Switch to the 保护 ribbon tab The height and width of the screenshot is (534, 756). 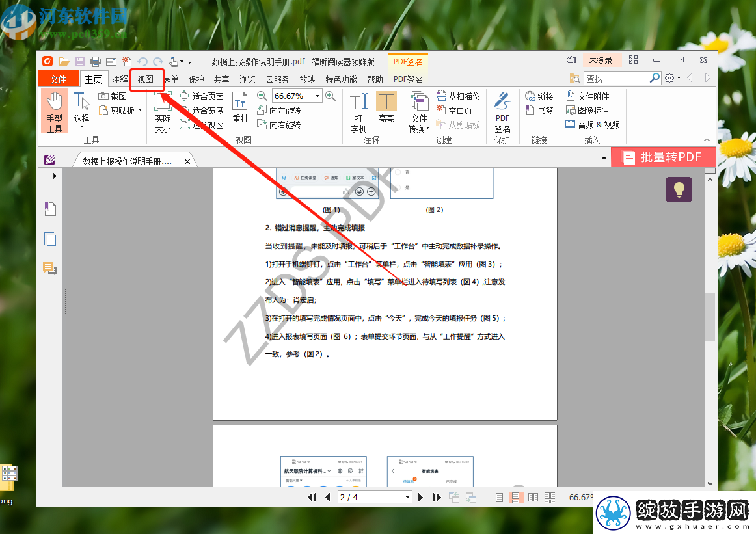click(196, 79)
